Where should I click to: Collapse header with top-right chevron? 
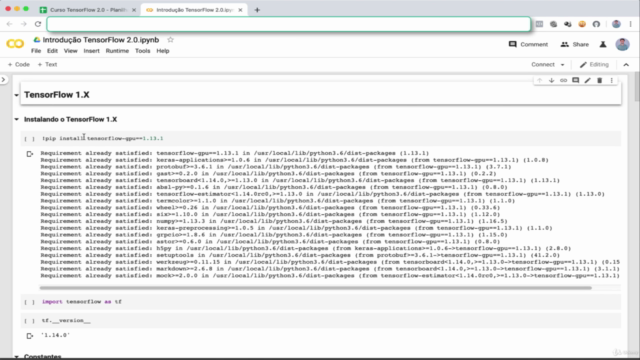(x=626, y=64)
